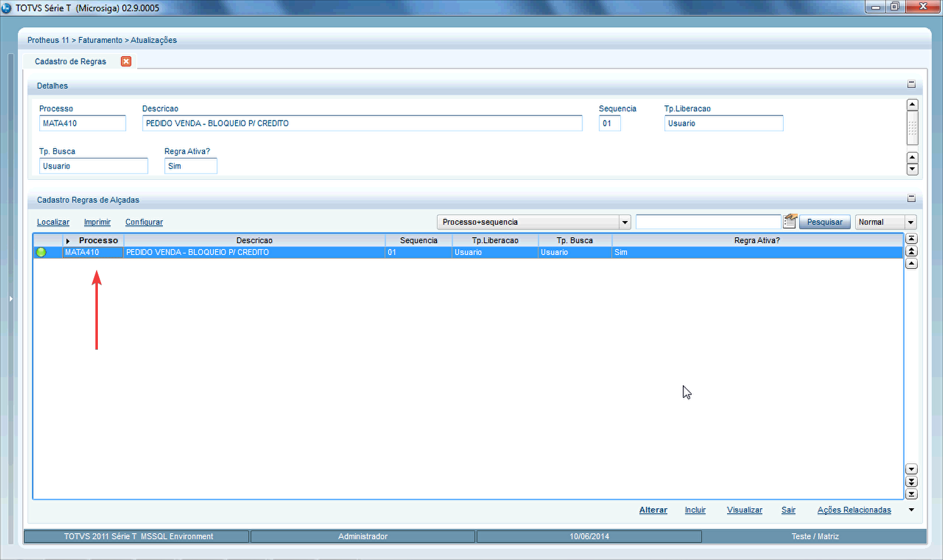This screenshot has width=943, height=560.
Task: Page down using double down-arrow button
Action: pyautogui.click(x=911, y=482)
